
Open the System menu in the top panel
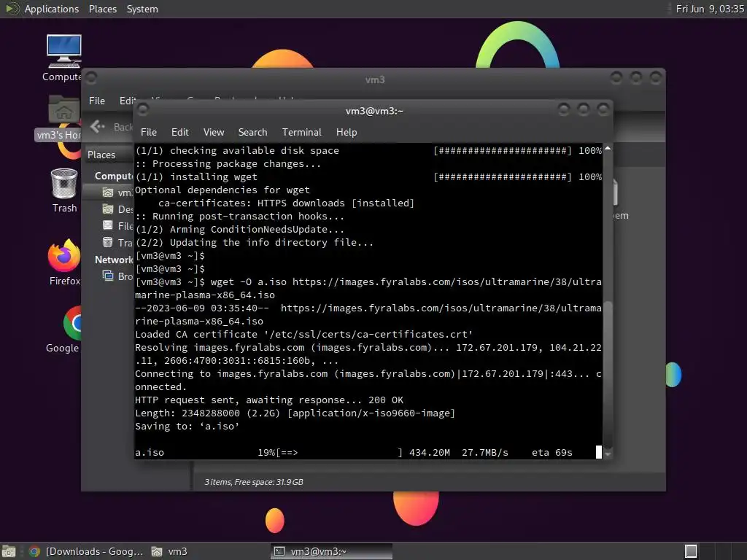coord(142,9)
